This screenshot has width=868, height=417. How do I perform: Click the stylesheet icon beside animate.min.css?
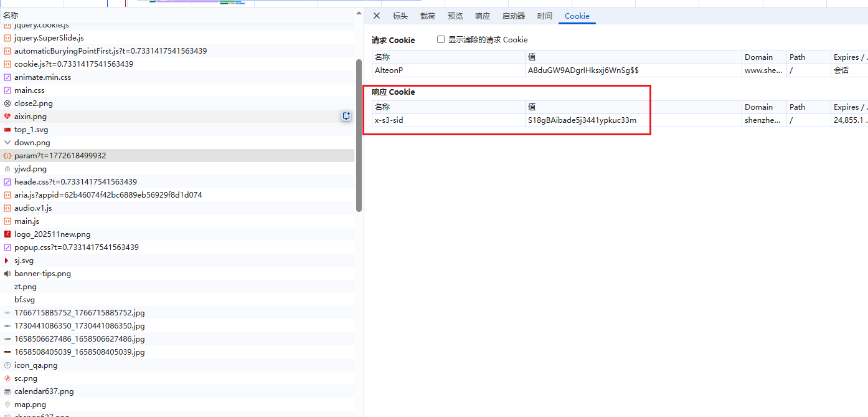(7, 77)
